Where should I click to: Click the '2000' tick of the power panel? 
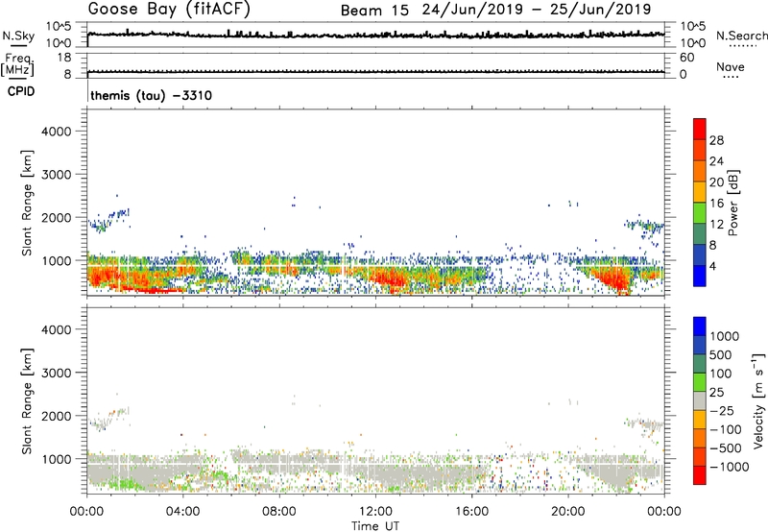point(57,217)
